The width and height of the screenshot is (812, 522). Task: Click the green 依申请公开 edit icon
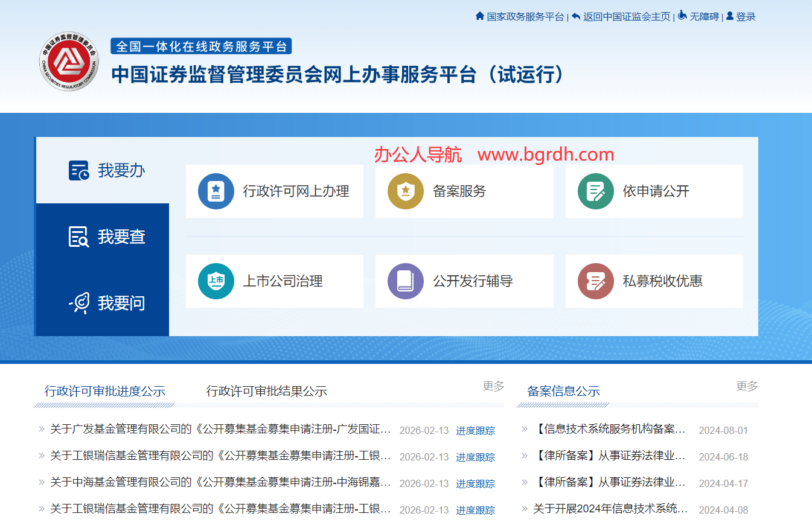(596, 191)
